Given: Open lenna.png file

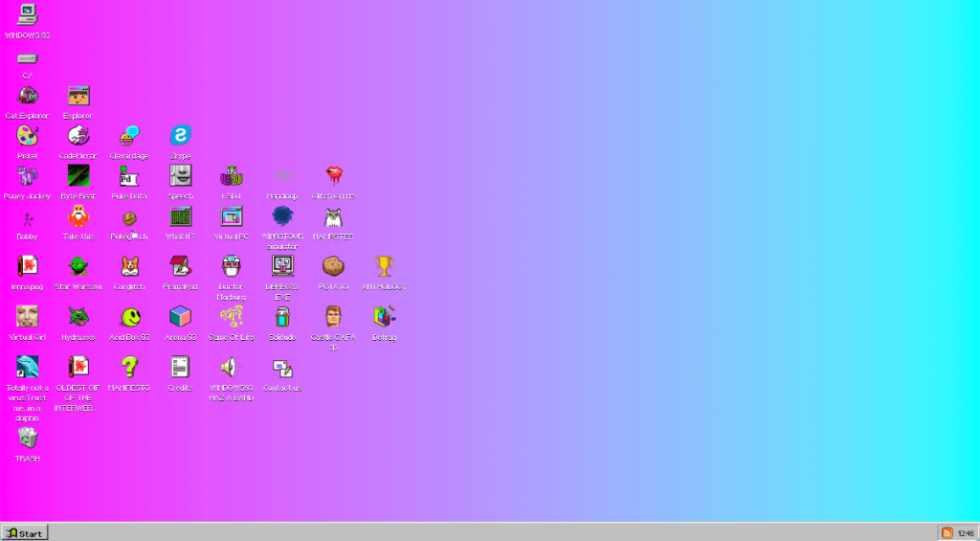Looking at the screenshot, I should pyautogui.click(x=28, y=266).
